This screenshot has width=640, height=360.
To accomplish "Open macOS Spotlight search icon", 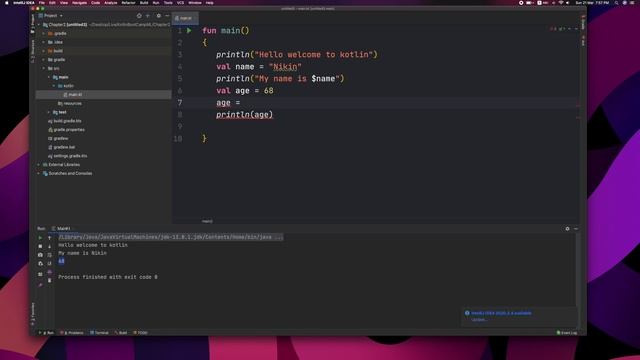I will pyautogui.click(x=616, y=3).
